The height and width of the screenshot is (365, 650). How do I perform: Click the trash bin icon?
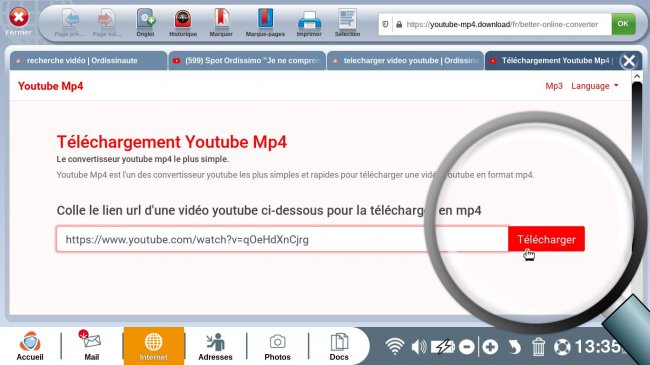538,347
